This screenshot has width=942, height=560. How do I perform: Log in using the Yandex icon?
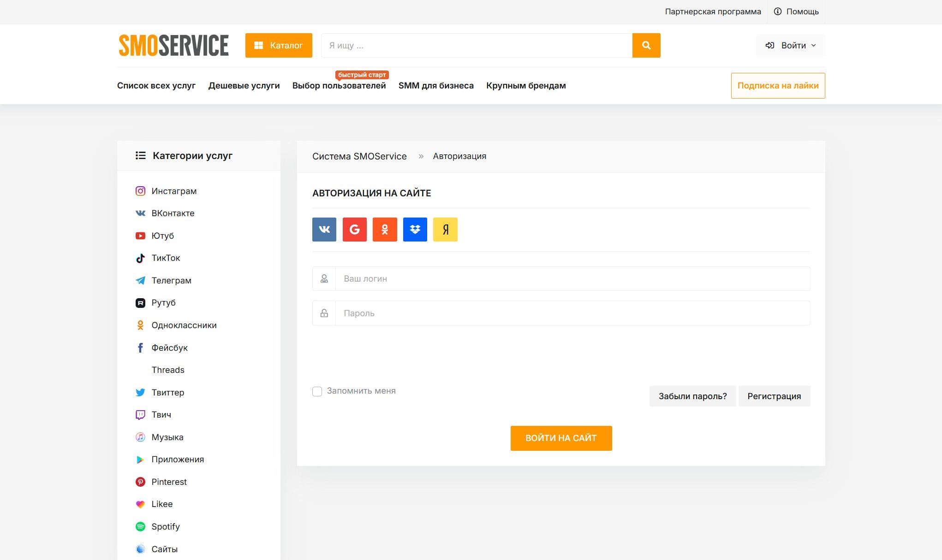[x=445, y=230]
